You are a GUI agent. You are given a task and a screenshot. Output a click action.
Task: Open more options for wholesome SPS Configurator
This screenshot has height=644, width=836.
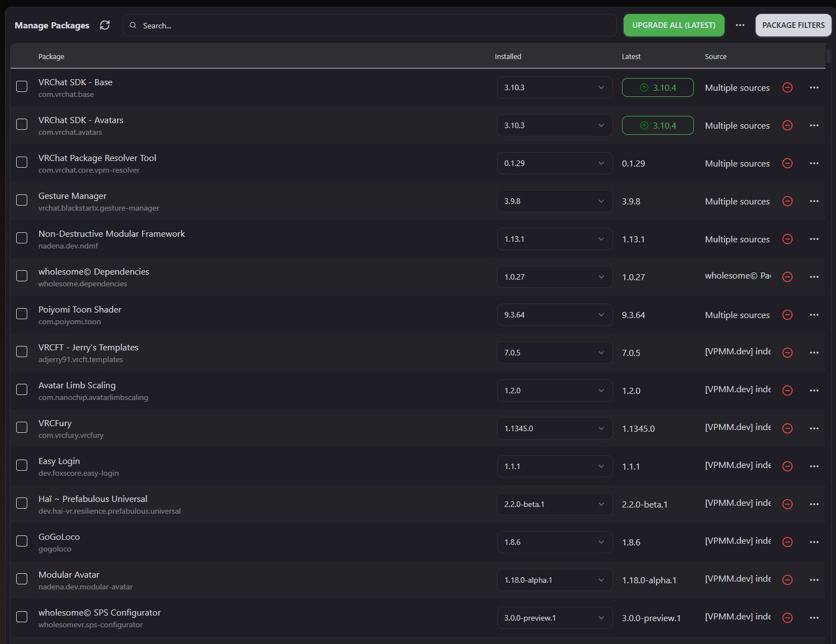pos(814,618)
